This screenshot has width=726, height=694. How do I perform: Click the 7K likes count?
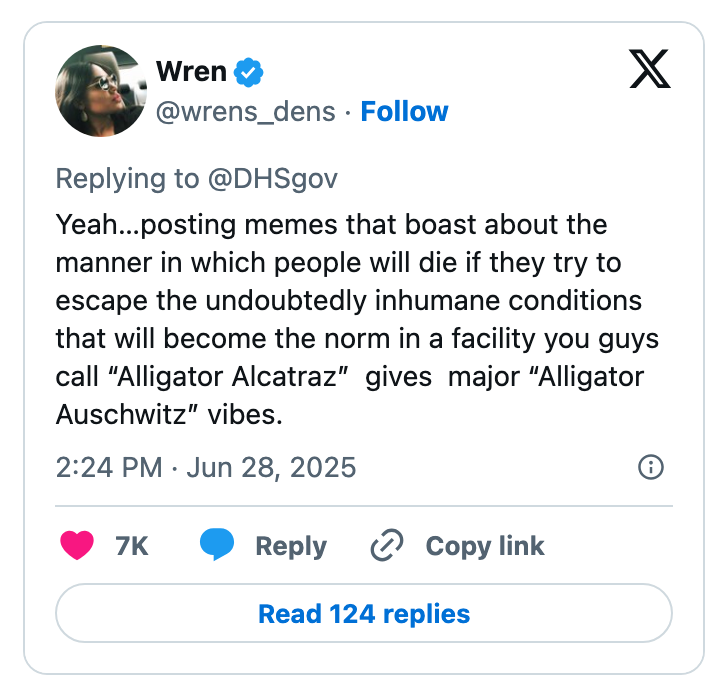(132, 546)
